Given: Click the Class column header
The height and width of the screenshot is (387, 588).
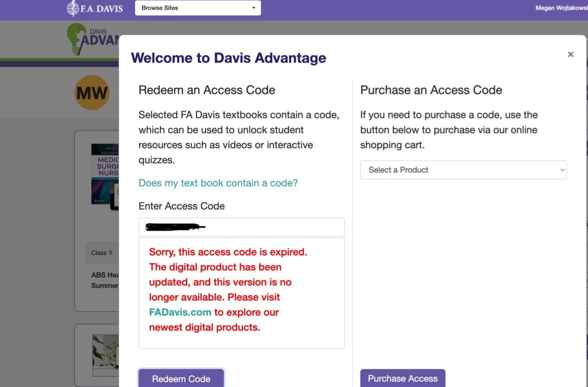Looking at the screenshot, I should pos(99,253).
